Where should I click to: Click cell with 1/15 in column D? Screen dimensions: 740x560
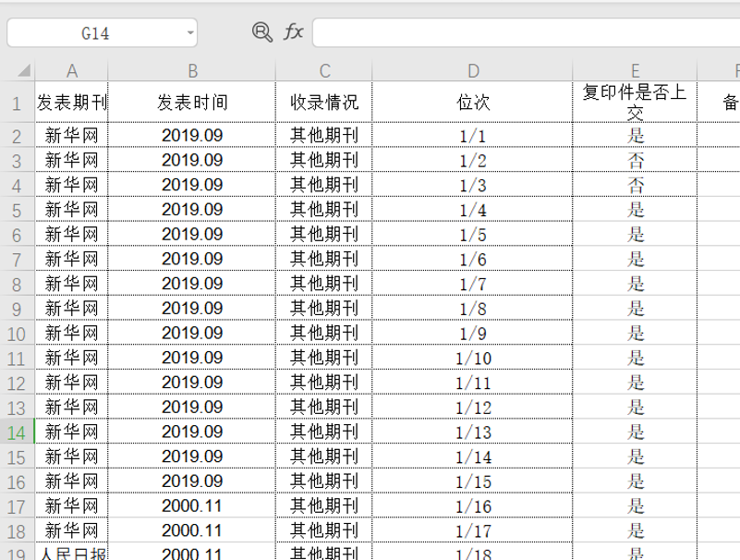473,481
